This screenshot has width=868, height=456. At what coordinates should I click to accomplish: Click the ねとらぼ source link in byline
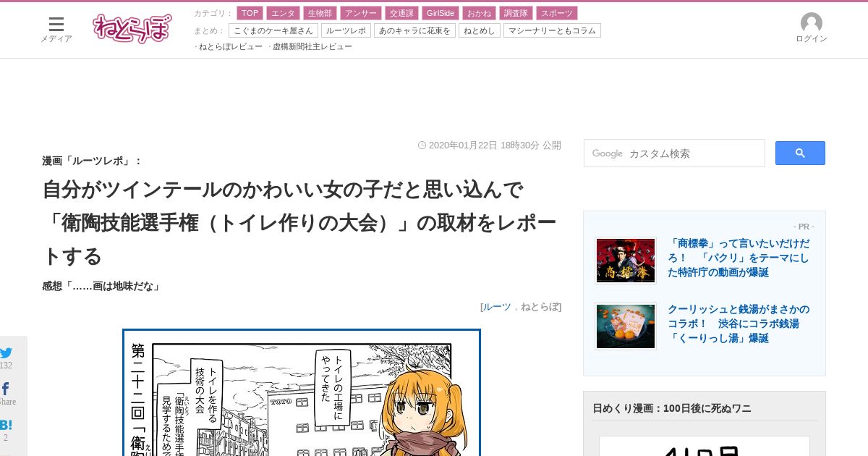click(x=539, y=307)
